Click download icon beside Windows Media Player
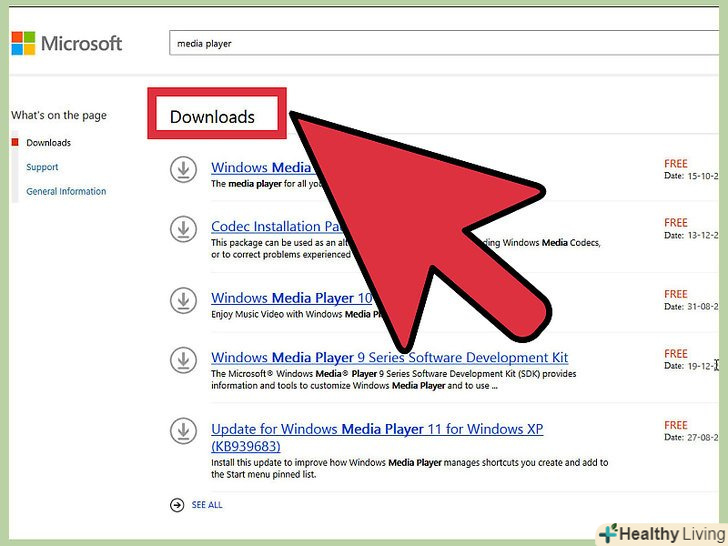Viewport: 728px width, 546px height. (x=182, y=169)
